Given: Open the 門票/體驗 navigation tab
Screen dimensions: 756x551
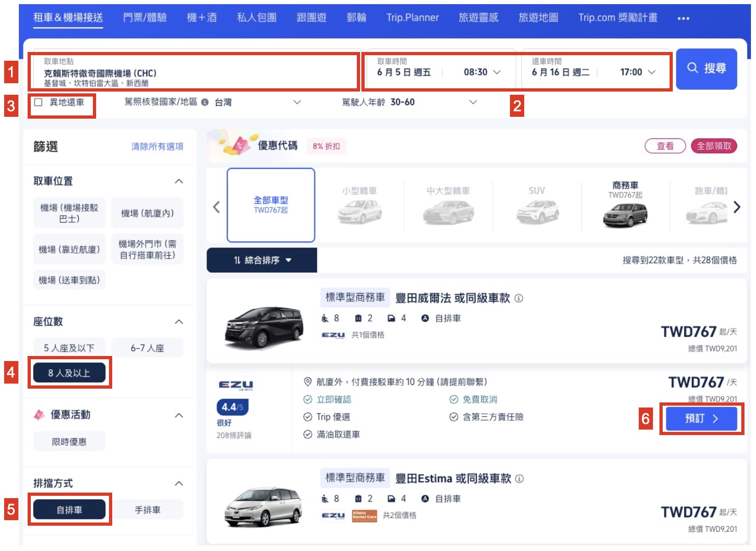Looking at the screenshot, I should [145, 17].
